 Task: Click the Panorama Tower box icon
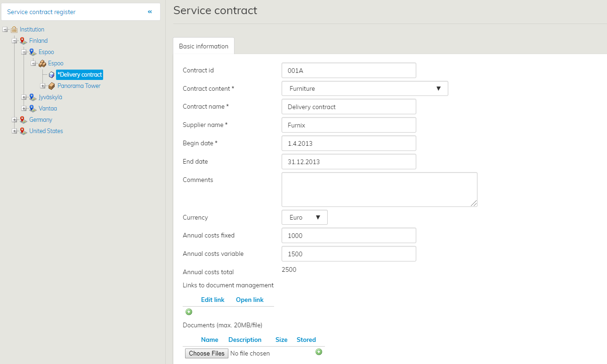pyautogui.click(x=51, y=86)
